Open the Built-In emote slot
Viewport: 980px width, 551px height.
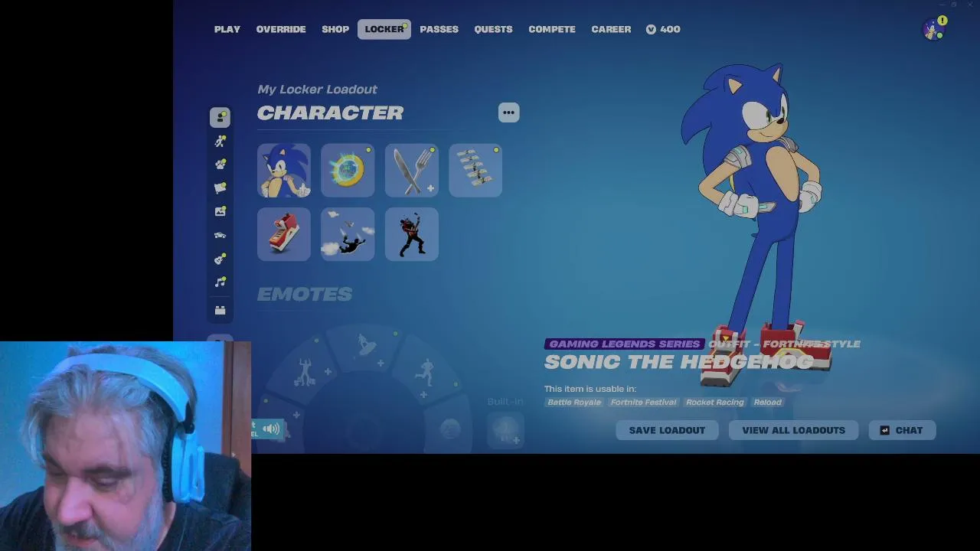point(505,429)
